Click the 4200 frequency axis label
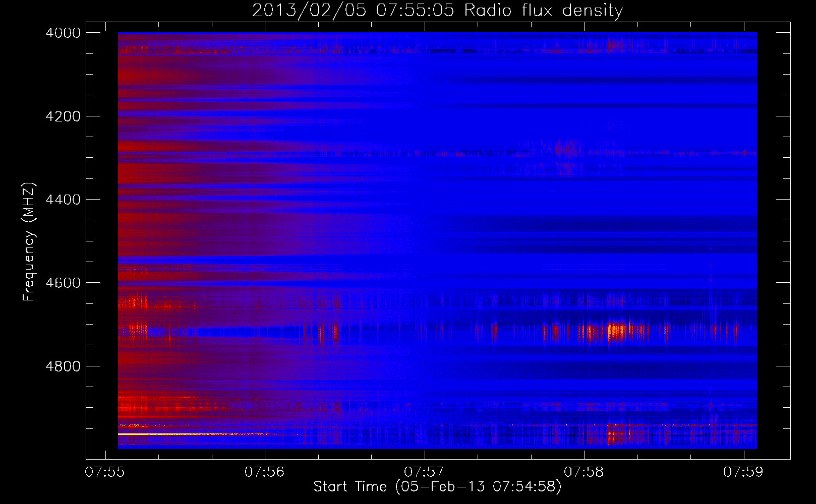This screenshot has width=816, height=504. tap(63, 116)
